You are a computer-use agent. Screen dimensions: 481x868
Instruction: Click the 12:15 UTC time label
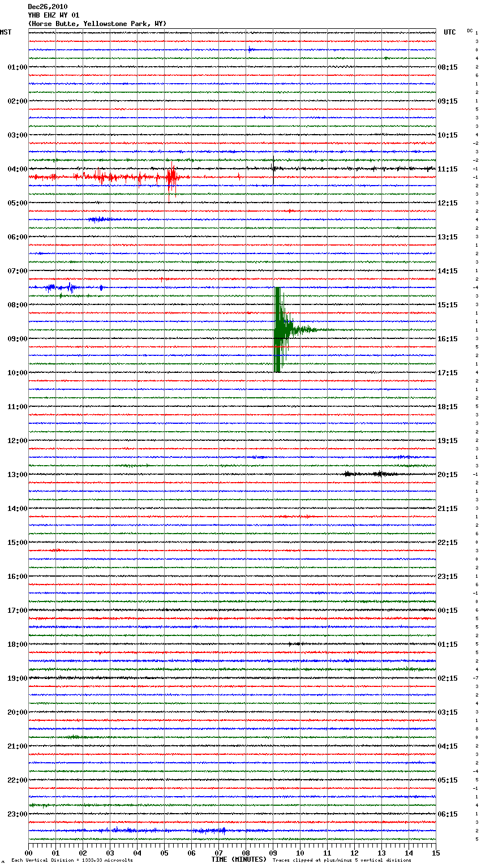point(448,203)
